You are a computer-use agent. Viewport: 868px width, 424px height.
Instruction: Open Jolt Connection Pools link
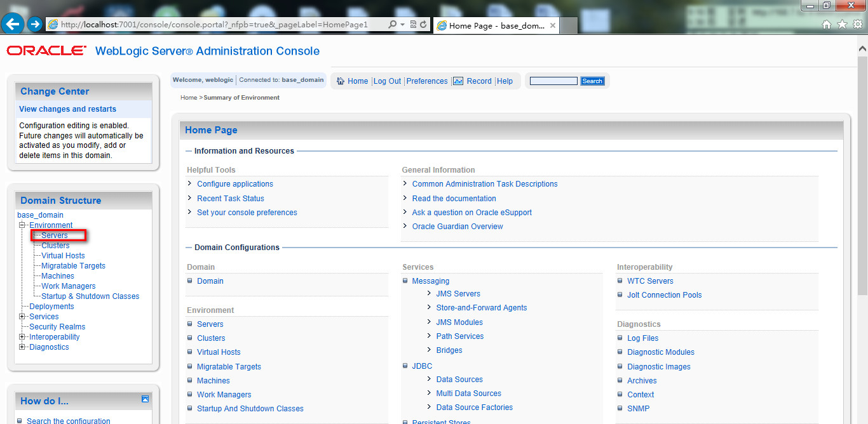click(665, 295)
